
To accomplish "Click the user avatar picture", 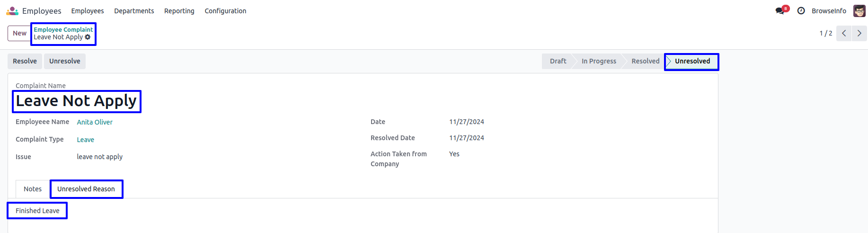I will (x=859, y=11).
